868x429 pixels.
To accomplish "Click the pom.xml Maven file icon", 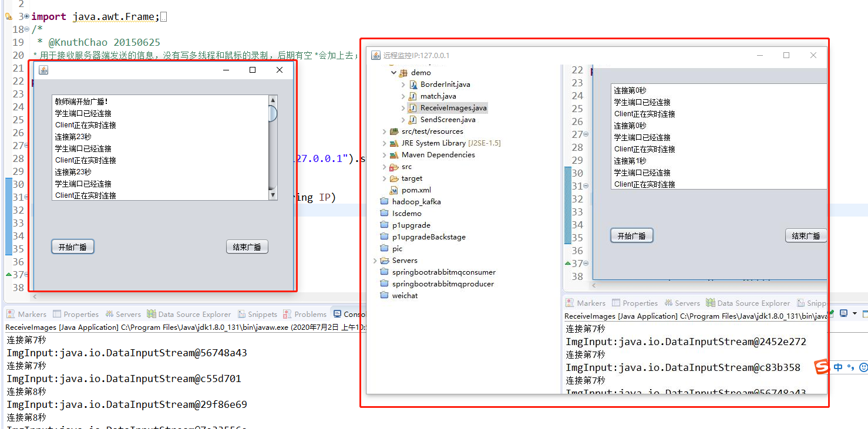I will (x=394, y=190).
